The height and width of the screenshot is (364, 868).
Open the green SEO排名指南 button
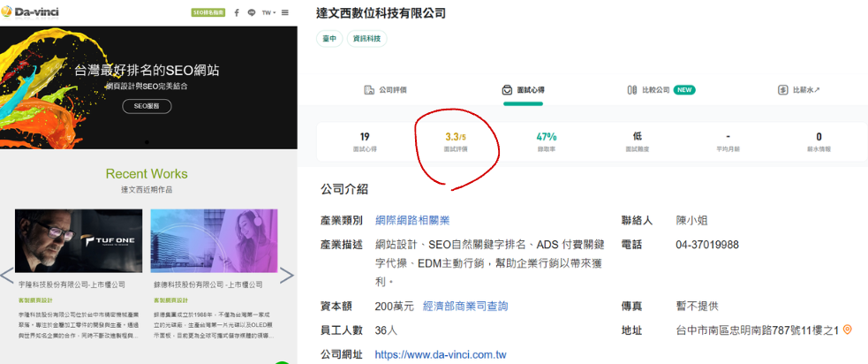(x=207, y=12)
